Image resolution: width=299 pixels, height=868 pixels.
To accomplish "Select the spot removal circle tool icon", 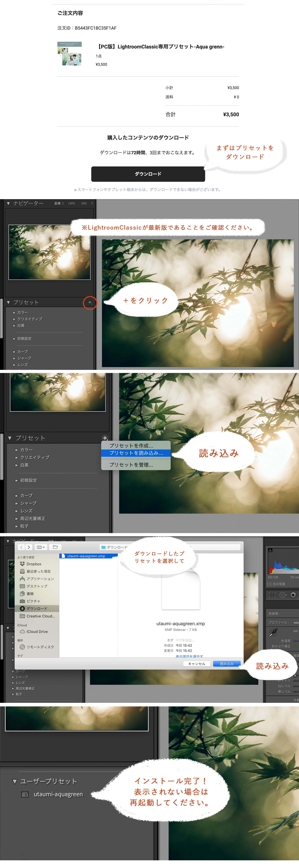I will tap(283, 595).
